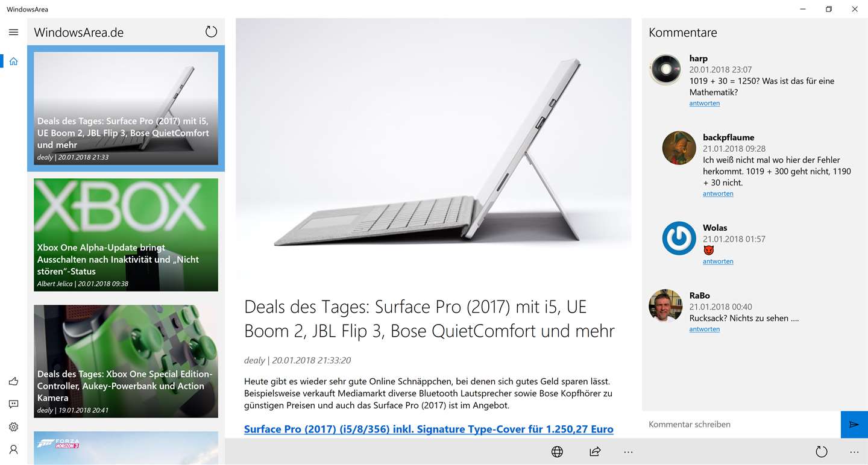Open the user account icon in sidebar

(x=13, y=449)
